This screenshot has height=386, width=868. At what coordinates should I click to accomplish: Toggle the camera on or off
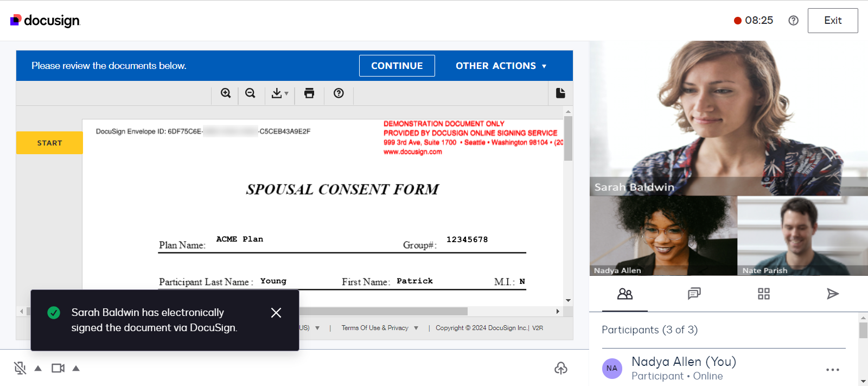point(58,369)
